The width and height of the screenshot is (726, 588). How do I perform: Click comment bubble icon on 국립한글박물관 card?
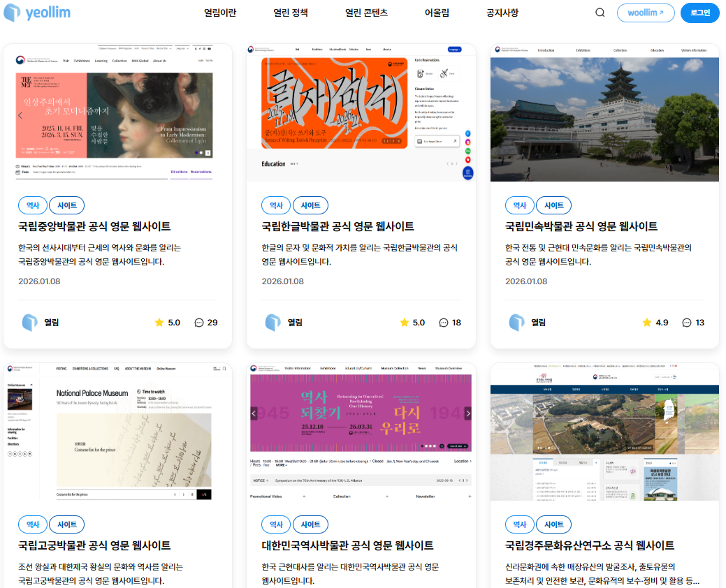point(443,323)
